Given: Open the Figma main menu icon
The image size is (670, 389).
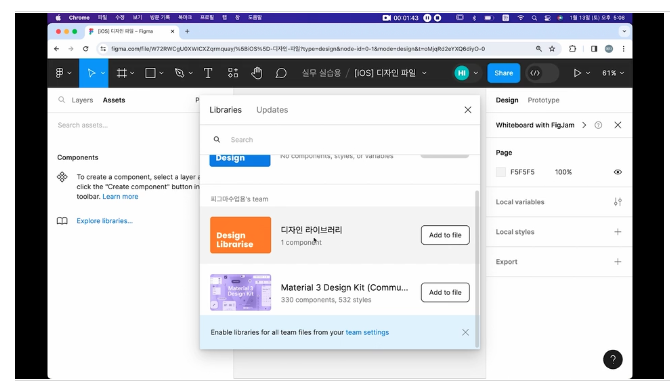Looking at the screenshot, I should 59,73.
